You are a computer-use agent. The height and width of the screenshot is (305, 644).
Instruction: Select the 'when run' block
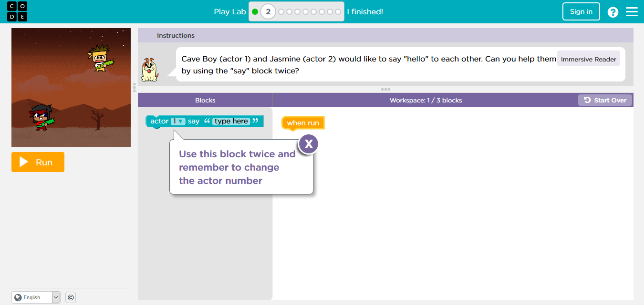(303, 123)
